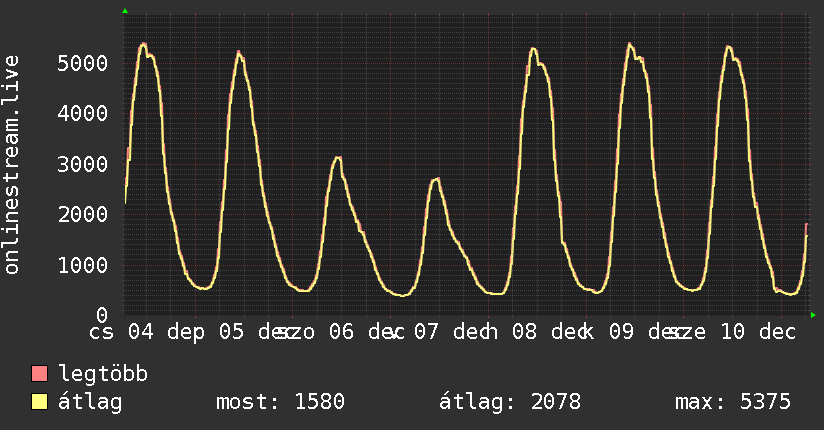Click the átlag: 2078 statistic

(x=510, y=402)
